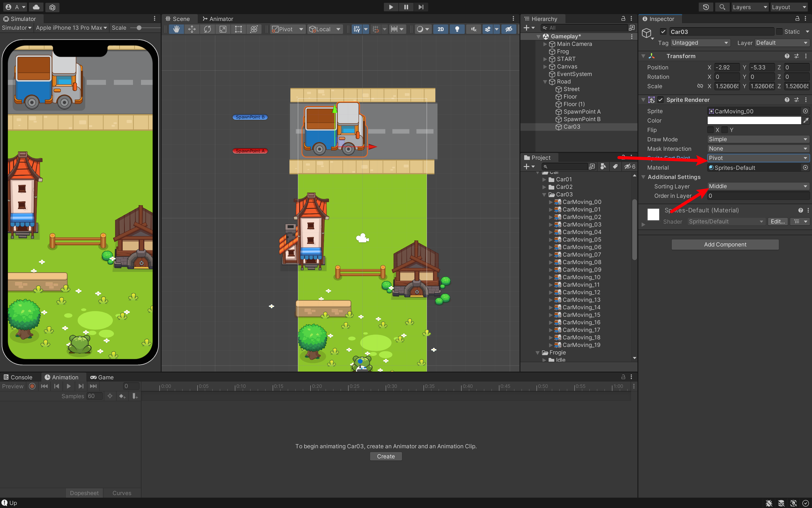This screenshot has height=508, width=812.
Task: Open the Layout dropdown in top bar
Action: pos(789,7)
